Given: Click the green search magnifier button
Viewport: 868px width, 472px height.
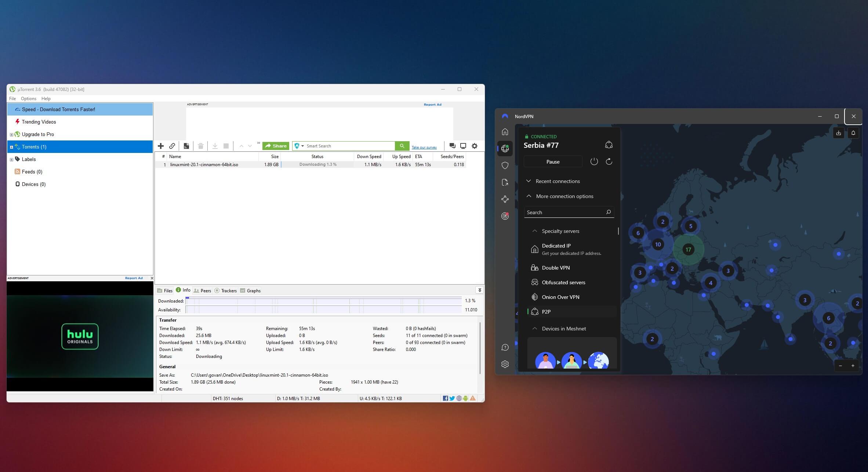Looking at the screenshot, I should tap(402, 146).
